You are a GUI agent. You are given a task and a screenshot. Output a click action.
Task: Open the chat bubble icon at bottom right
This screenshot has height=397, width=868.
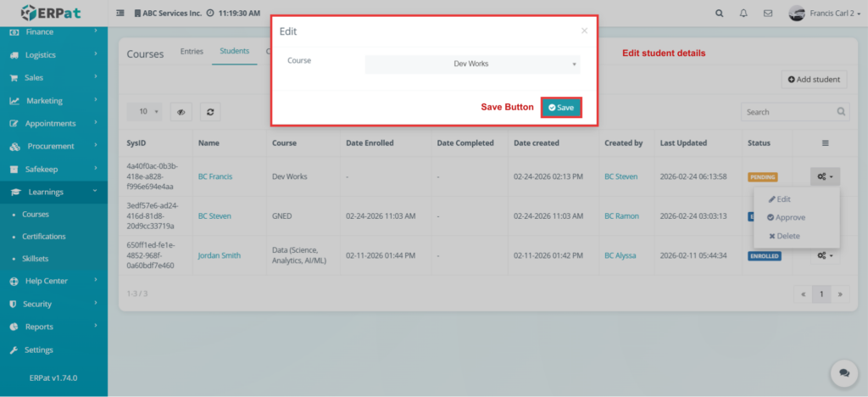(843, 372)
